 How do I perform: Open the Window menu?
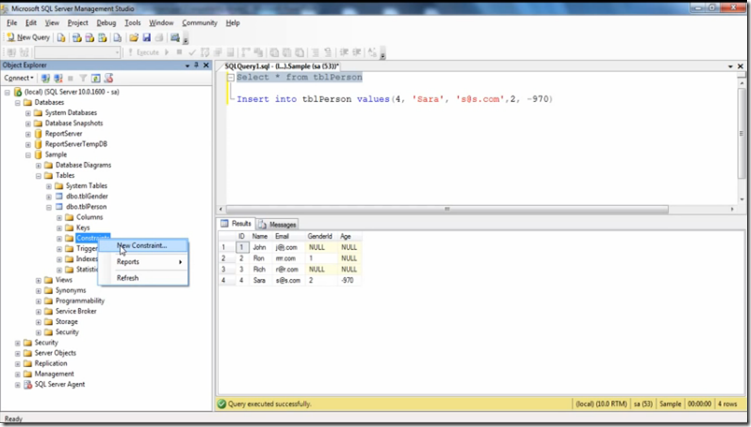coord(161,22)
